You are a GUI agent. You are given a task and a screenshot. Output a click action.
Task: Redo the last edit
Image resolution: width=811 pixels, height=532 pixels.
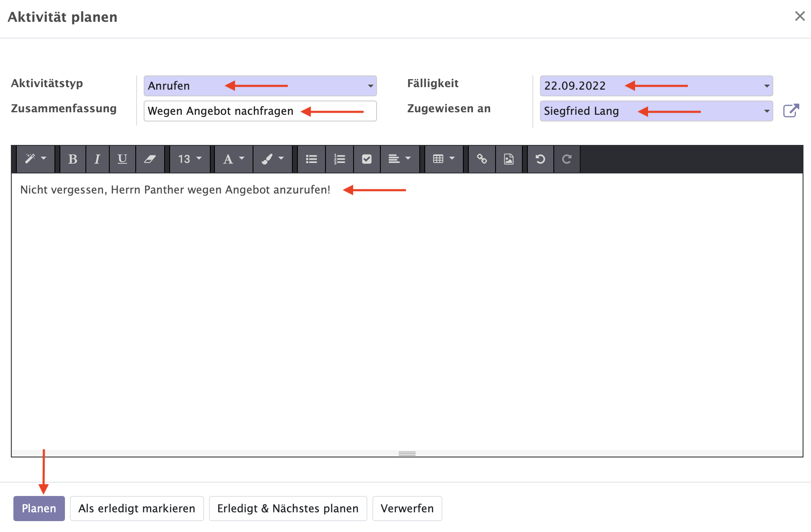click(567, 159)
